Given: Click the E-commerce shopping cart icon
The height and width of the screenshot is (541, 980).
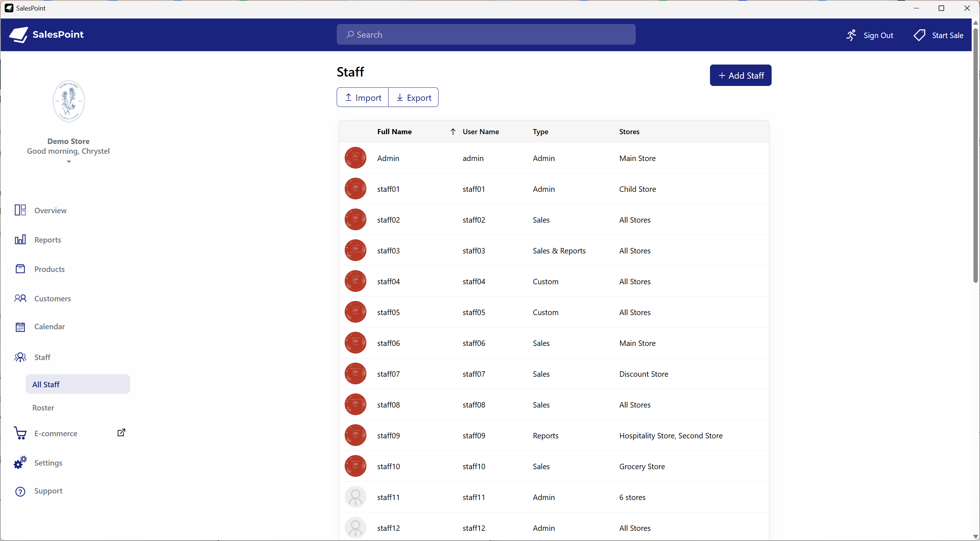Looking at the screenshot, I should pos(20,433).
